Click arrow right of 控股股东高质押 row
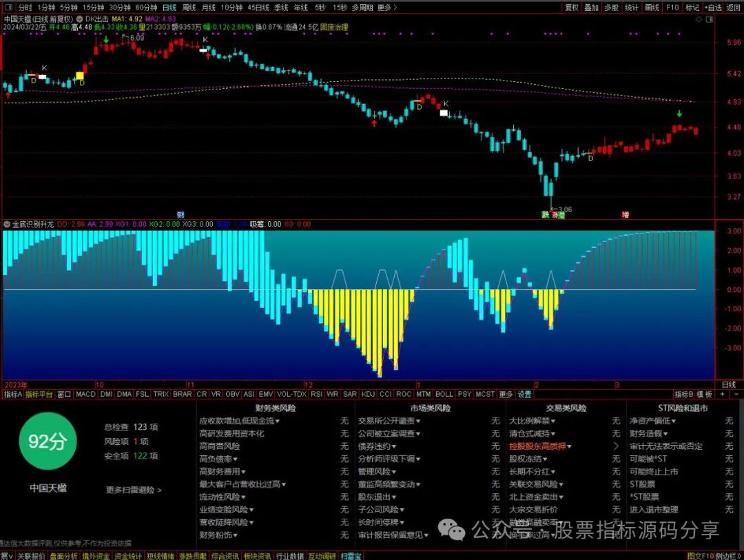 tap(616, 446)
